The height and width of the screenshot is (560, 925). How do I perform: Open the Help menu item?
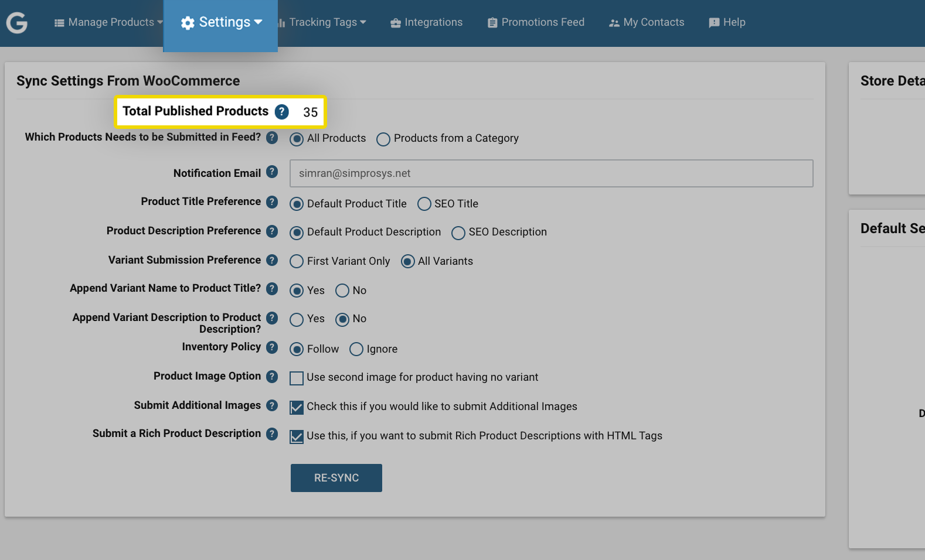pos(727,23)
